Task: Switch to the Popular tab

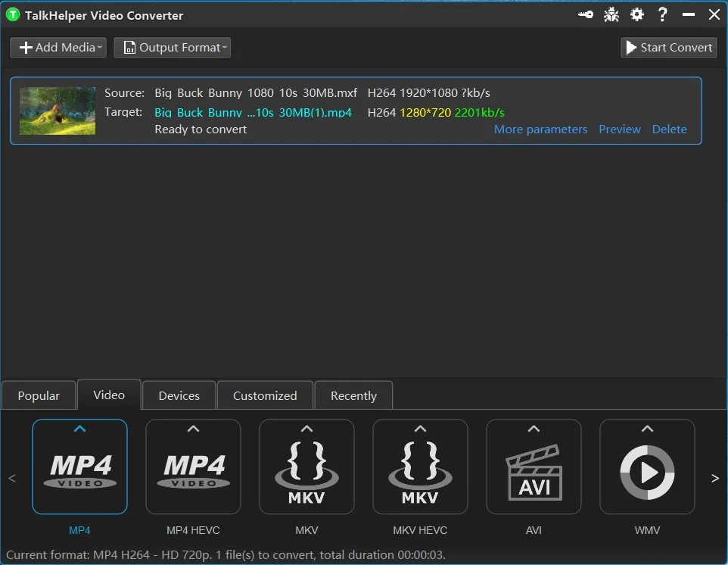Action: pos(39,395)
